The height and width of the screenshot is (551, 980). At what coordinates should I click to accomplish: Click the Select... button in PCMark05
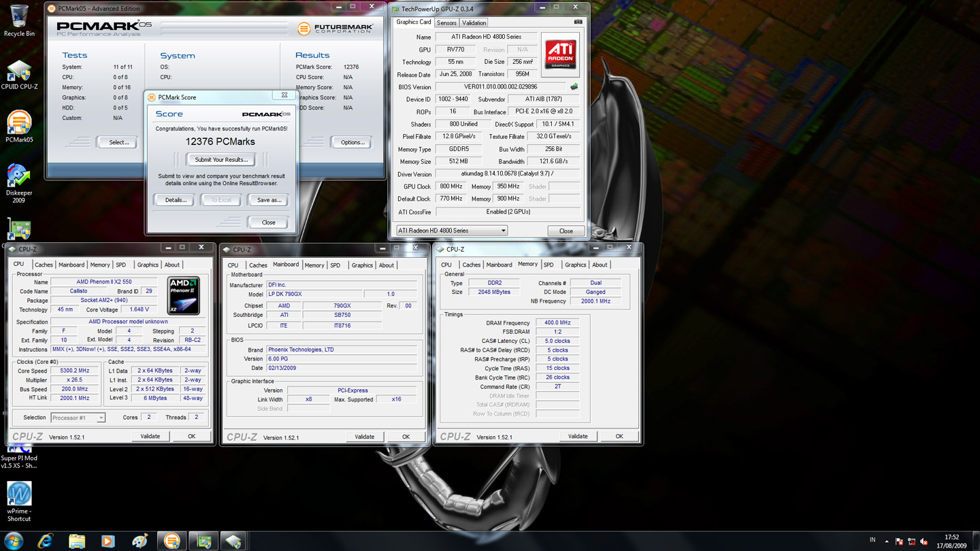(118, 142)
